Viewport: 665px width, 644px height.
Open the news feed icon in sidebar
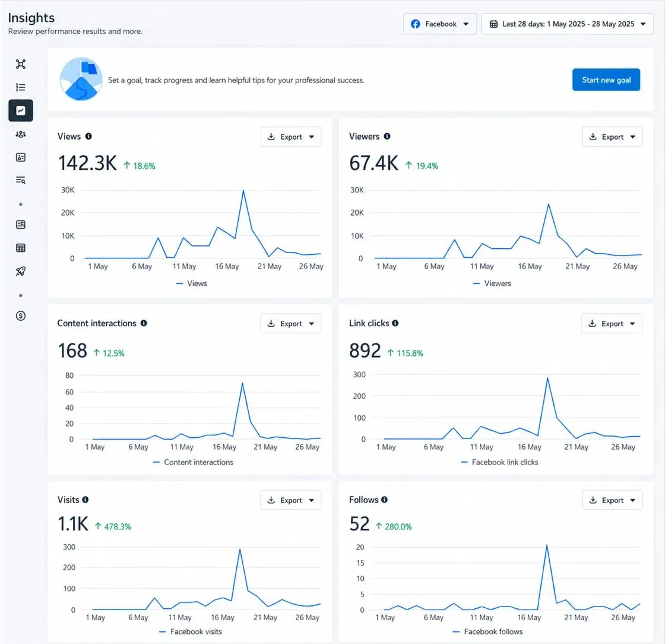click(x=20, y=225)
